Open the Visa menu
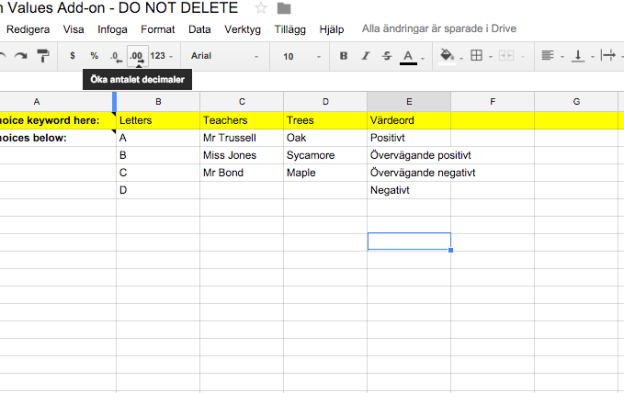 (73, 29)
